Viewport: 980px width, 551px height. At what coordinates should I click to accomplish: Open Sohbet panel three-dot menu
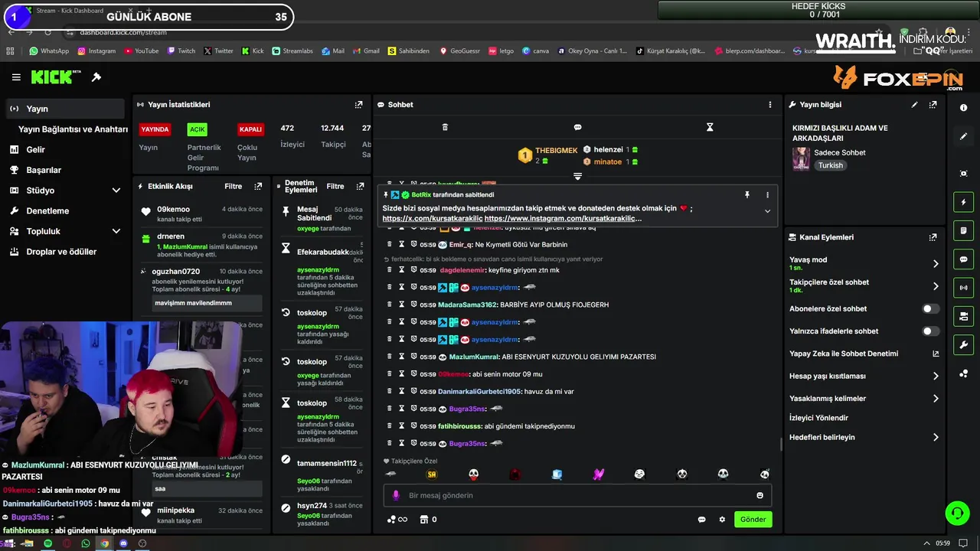click(770, 105)
